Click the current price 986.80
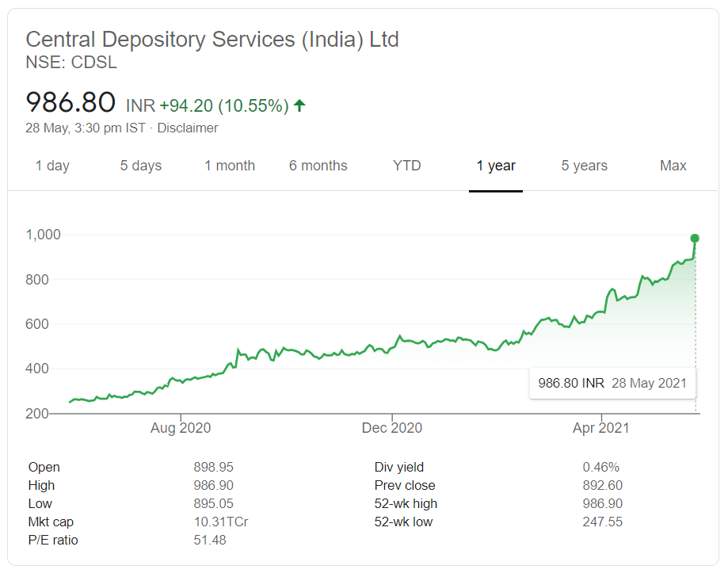Image resolution: width=728 pixels, height=577 pixels. click(x=71, y=102)
